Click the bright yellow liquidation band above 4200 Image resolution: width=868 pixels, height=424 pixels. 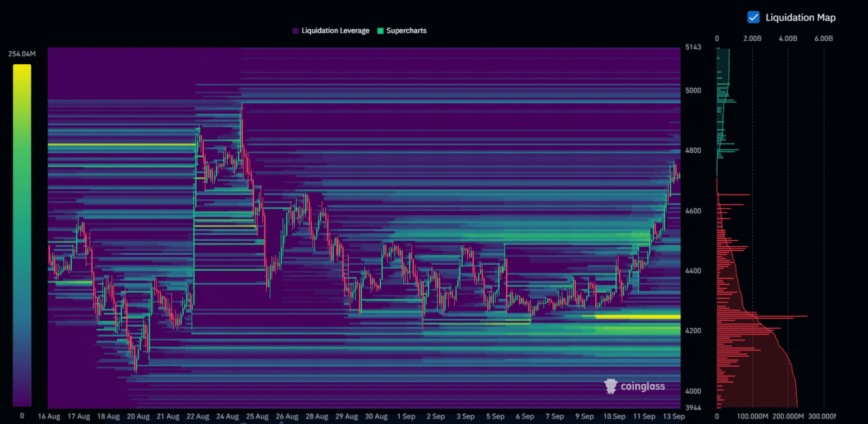(x=638, y=316)
